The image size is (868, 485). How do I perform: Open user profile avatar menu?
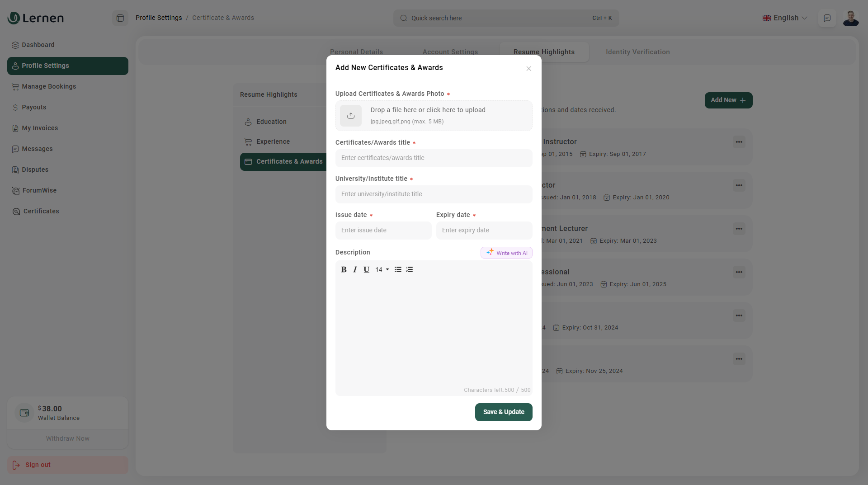[850, 18]
